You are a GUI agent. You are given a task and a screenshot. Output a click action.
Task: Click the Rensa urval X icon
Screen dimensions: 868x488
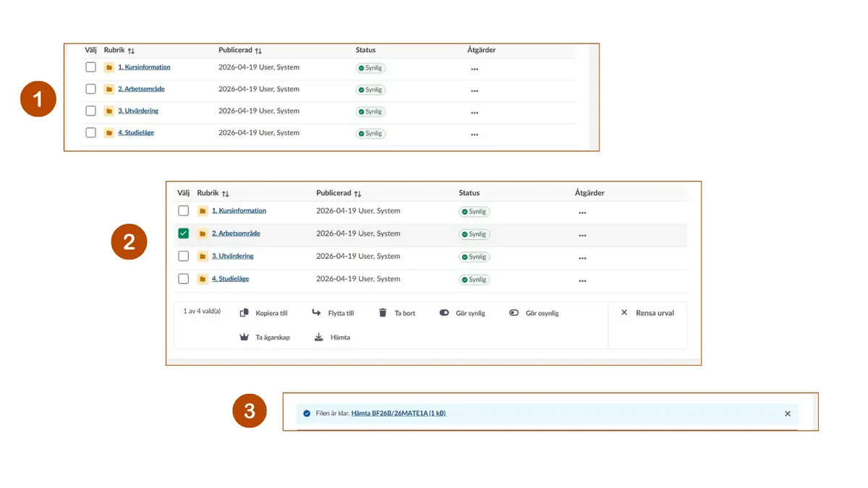point(624,312)
